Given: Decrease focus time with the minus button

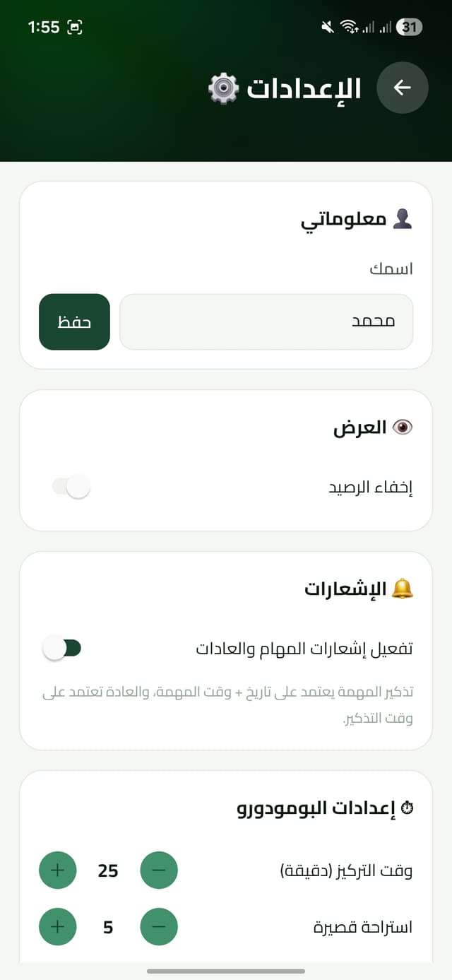Looking at the screenshot, I should coord(159,870).
